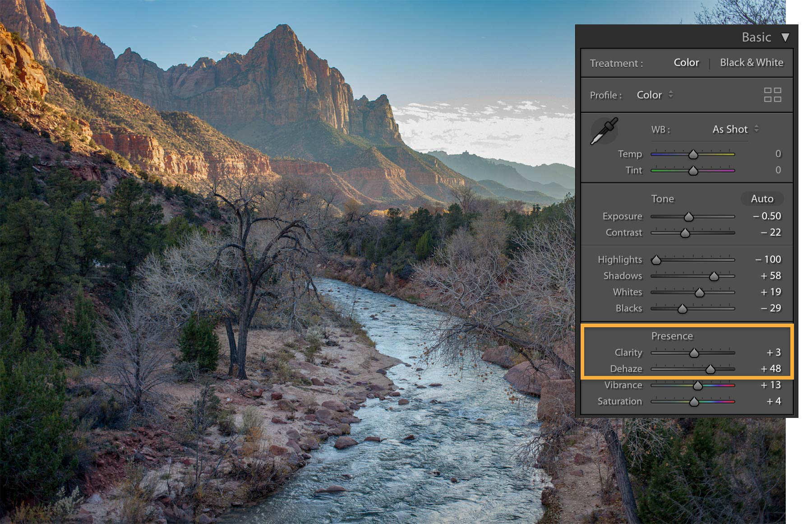812x524 pixels.
Task: Toggle Auto tone adjustment
Action: point(761,199)
